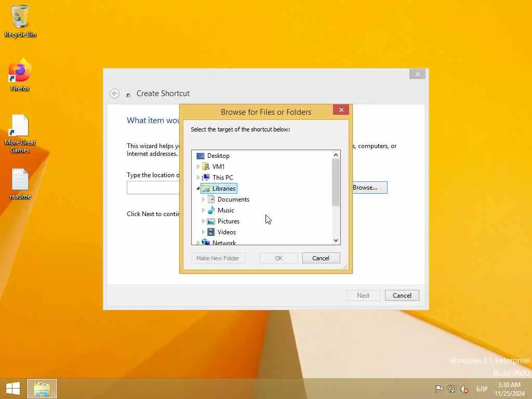Click the Make New Folder button
The height and width of the screenshot is (399, 532).
point(218,258)
